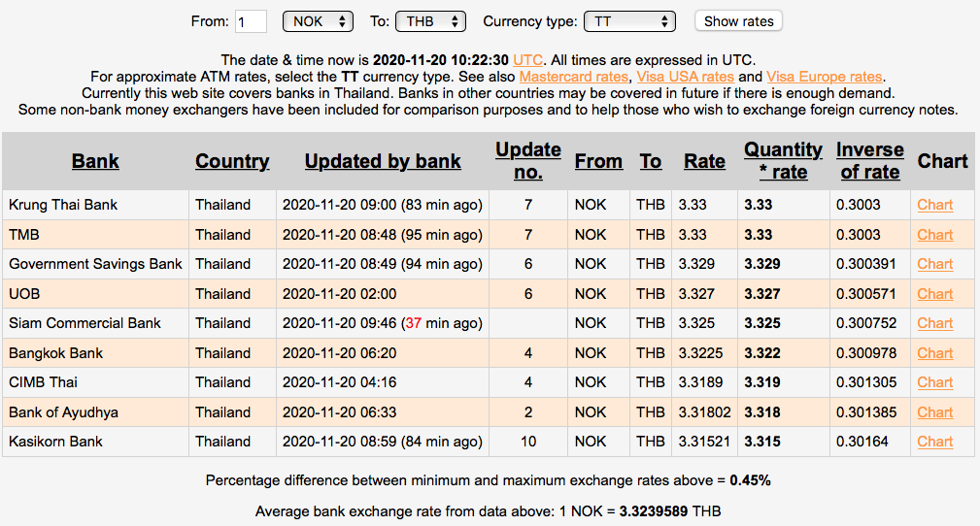Sort by Update no. column header
The width and height of the screenshot is (980, 526).
click(528, 161)
